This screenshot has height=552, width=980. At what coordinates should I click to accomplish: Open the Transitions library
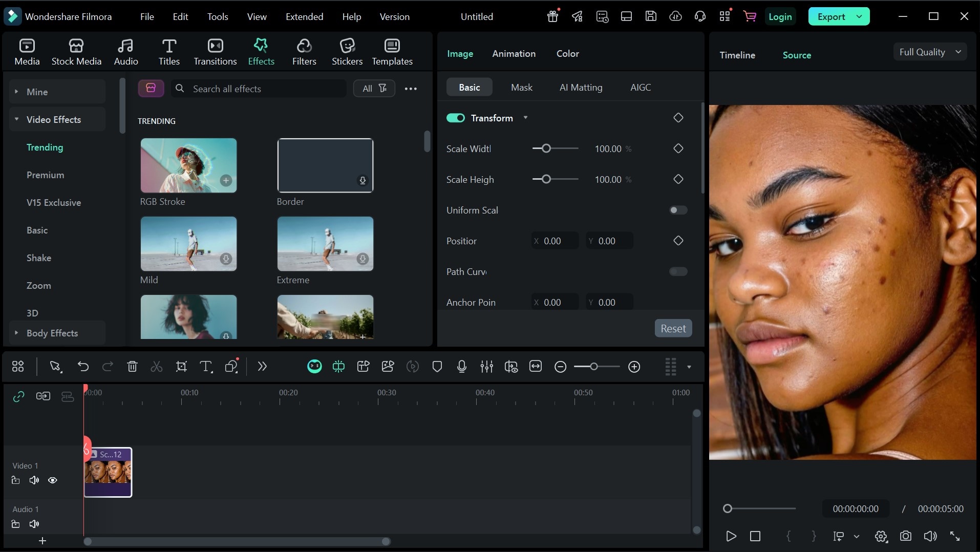(x=215, y=52)
